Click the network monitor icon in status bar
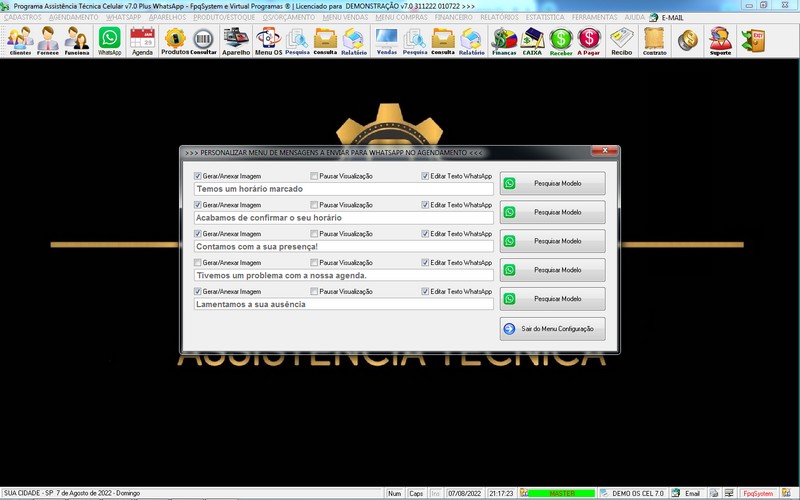 click(729, 493)
